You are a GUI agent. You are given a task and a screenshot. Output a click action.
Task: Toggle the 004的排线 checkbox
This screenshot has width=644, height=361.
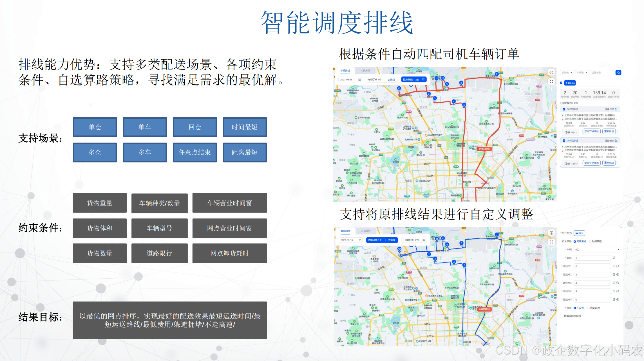click(x=564, y=141)
